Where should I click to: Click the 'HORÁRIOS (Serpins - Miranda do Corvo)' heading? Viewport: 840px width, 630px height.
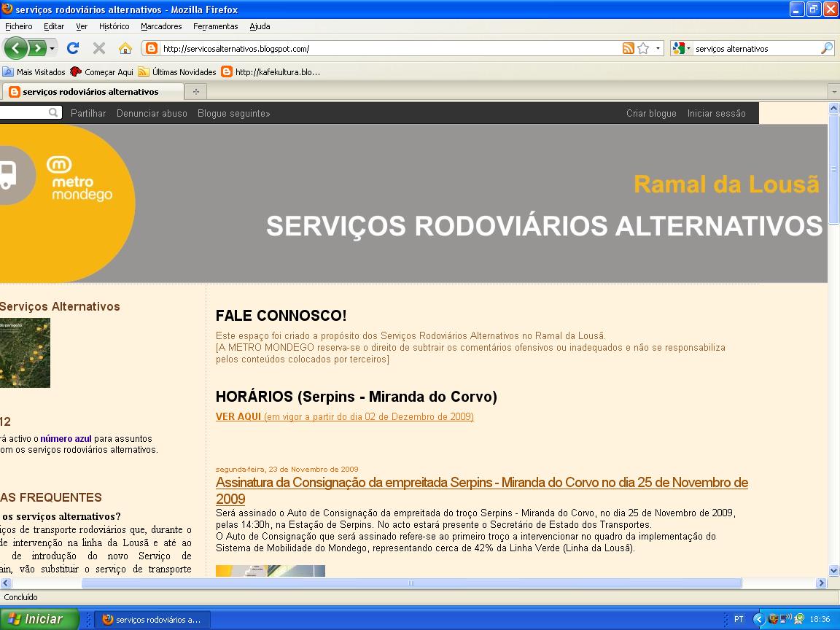pos(357,397)
